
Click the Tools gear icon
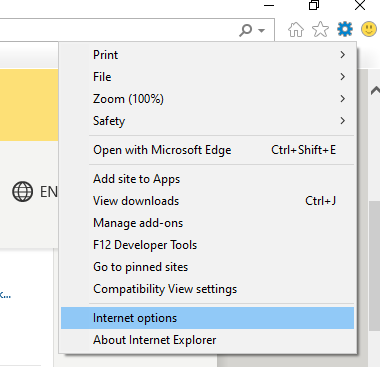point(345,29)
